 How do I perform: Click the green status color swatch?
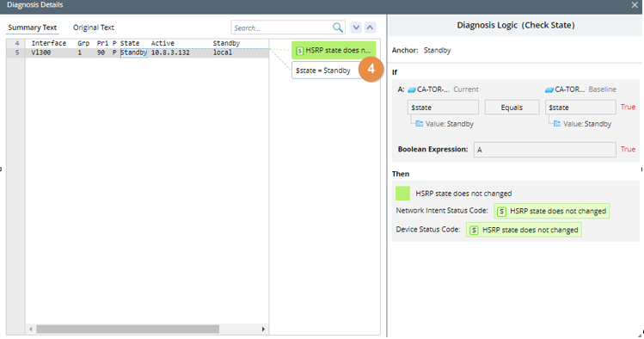point(402,193)
